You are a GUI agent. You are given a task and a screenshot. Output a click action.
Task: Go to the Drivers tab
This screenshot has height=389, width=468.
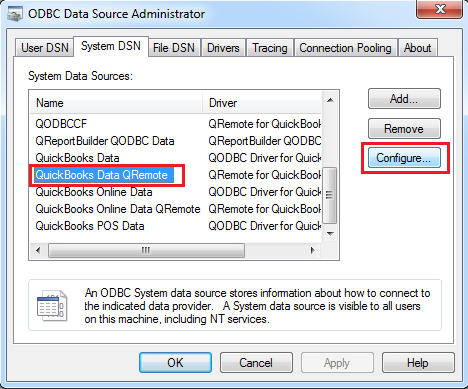click(223, 48)
